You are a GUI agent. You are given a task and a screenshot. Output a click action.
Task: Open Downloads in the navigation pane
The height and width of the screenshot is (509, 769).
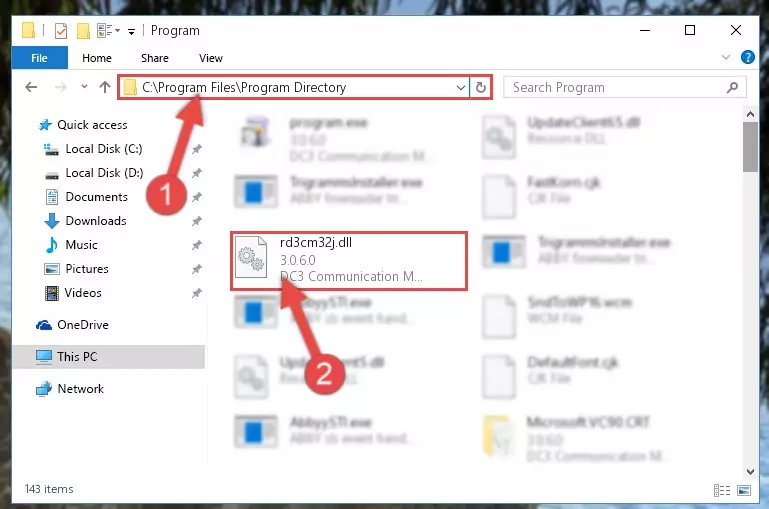pyautogui.click(x=96, y=221)
